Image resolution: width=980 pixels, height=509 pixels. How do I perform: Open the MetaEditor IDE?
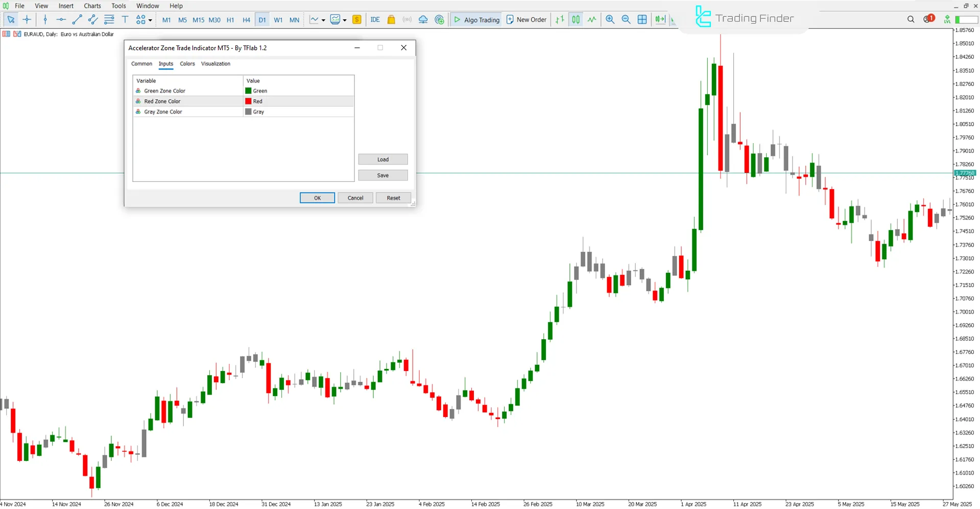tap(375, 19)
